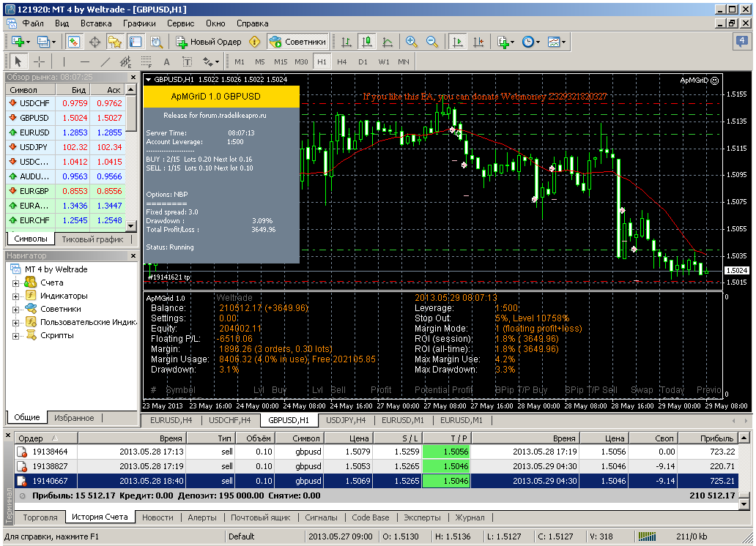The image size is (756, 546).
Task: Open the Strategy Tester icon
Action: click(x=156, y=42)
